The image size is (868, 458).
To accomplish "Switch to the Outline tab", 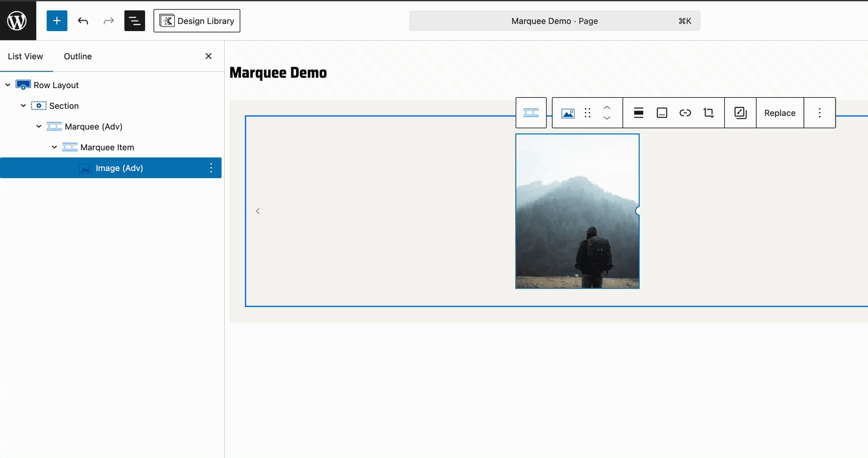I will pos(77,56).
